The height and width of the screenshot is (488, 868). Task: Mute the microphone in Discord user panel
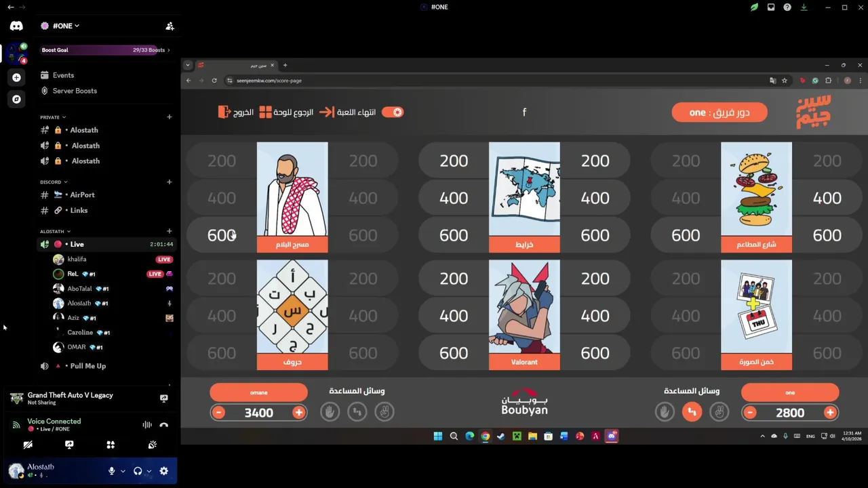(112, 471)
